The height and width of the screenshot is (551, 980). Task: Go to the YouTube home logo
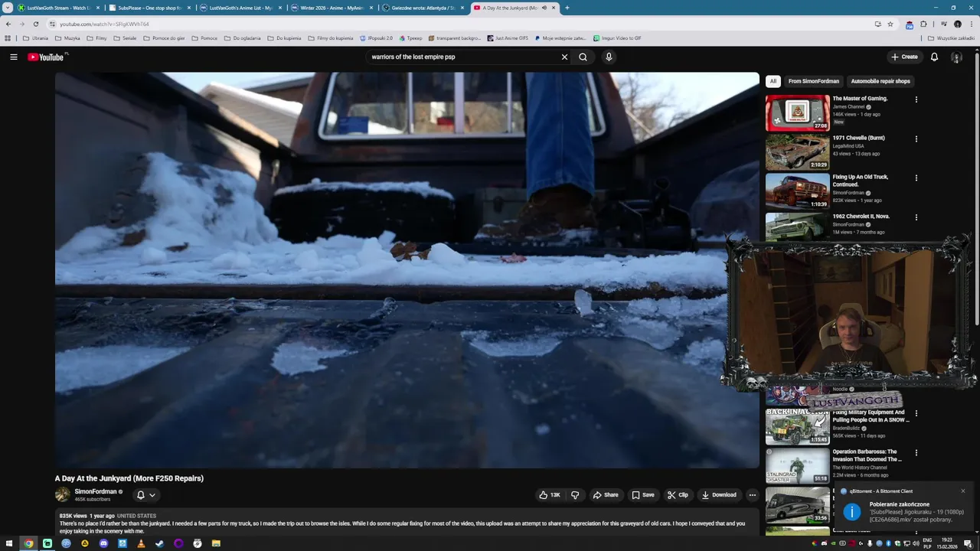[x=46, y=57]
